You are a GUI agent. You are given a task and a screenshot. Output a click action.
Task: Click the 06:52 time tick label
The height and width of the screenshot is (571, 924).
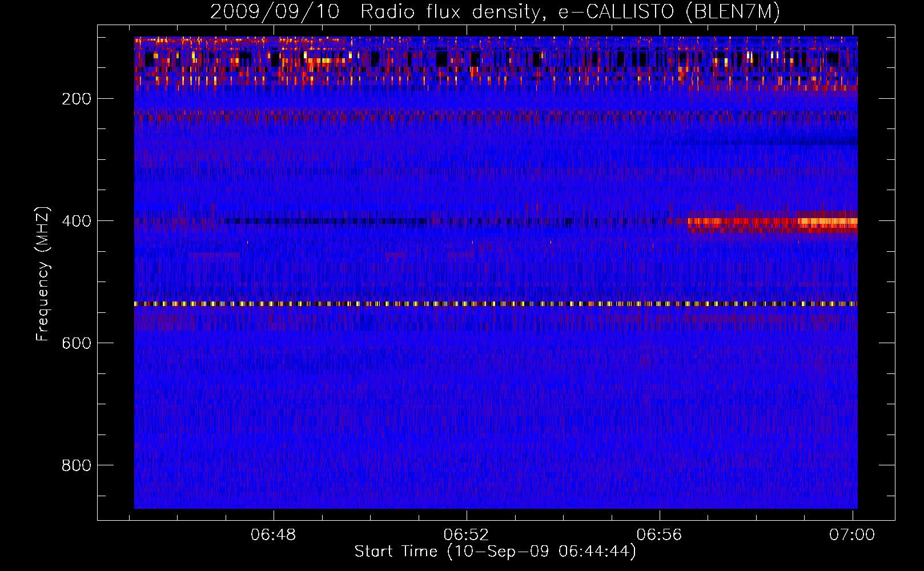(x=467, y=534)
